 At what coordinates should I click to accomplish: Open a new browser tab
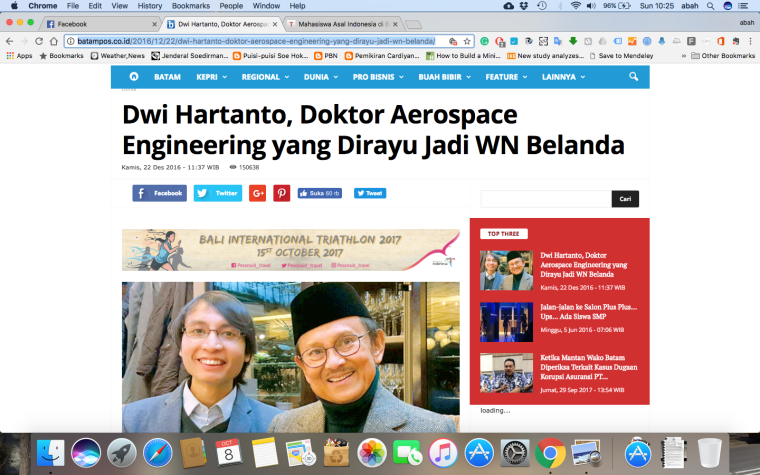point(413,24)
